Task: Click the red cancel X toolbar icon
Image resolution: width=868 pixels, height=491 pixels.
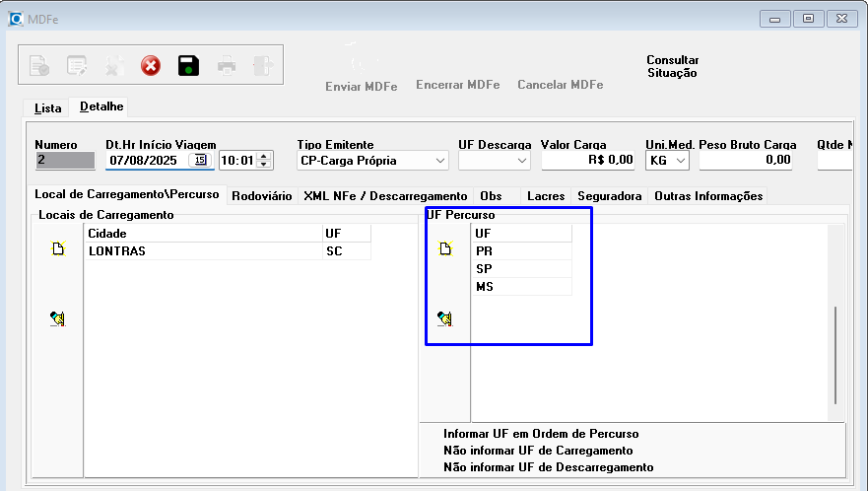Action: pos(150,66)
